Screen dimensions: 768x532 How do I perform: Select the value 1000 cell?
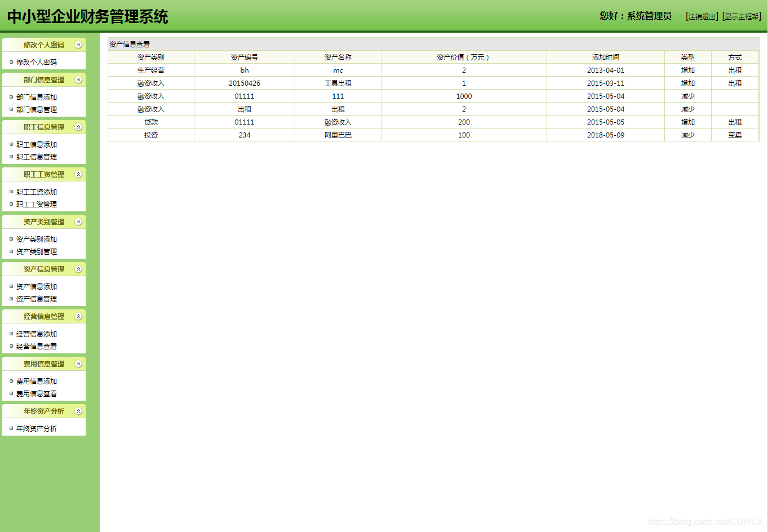464,96
